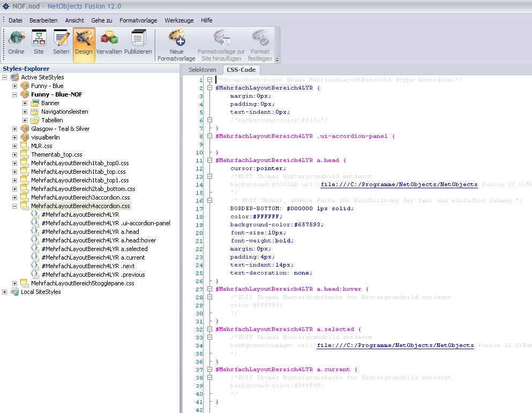This screenshot has height=413, width=532.
Task: Select the Design view icon
Action: click(84, 43)
